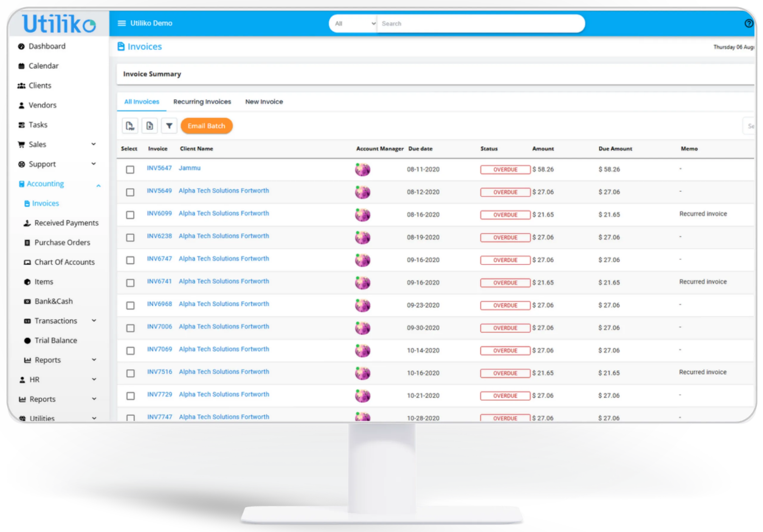Click the Utiliko logo

pos(59,24)
